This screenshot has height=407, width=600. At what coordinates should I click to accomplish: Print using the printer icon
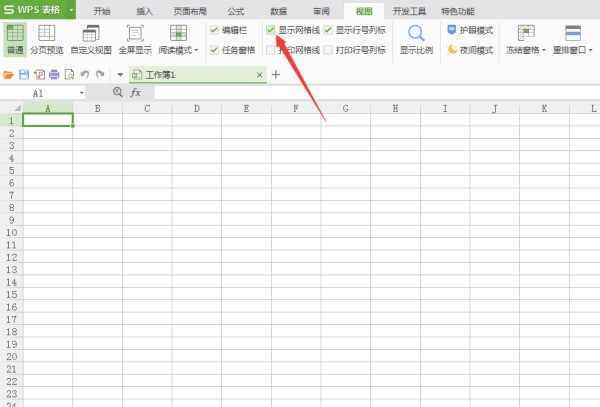coord(54,75)
